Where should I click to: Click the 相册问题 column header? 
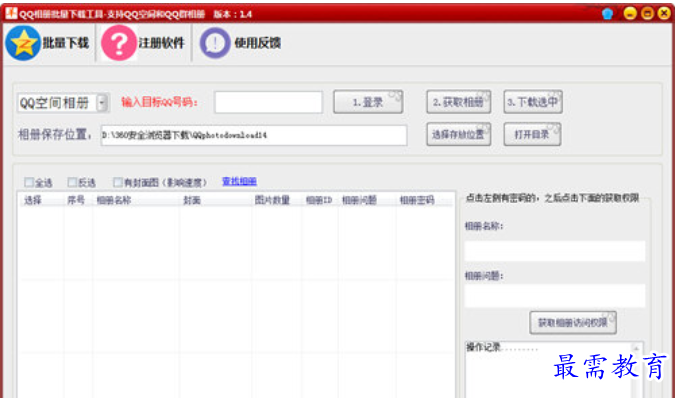(x=359, y=200)
